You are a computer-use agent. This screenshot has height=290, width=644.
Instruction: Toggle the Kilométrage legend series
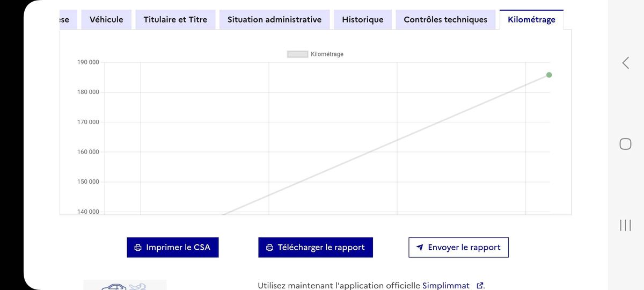[x=316, y=54]
